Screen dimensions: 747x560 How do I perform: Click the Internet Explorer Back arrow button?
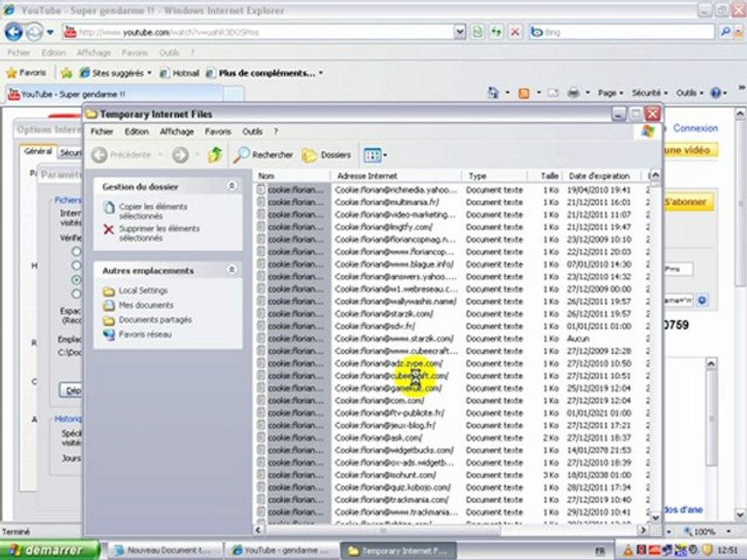click(x=13, y=33)
